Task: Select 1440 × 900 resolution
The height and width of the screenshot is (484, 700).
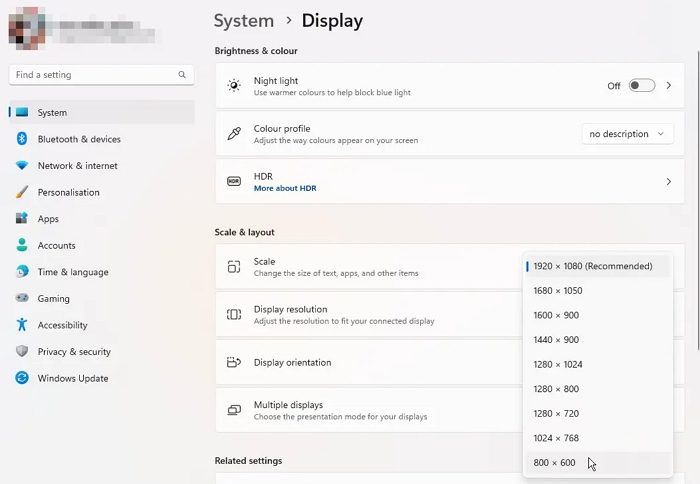Action: tap(597, 340)
